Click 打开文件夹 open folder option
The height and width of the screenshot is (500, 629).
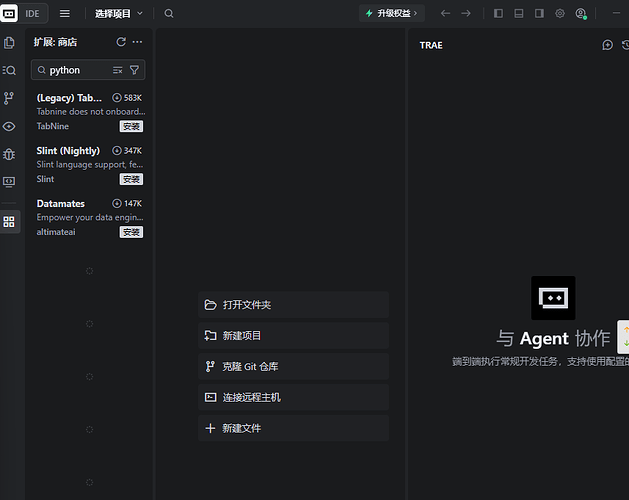(293, 305)
